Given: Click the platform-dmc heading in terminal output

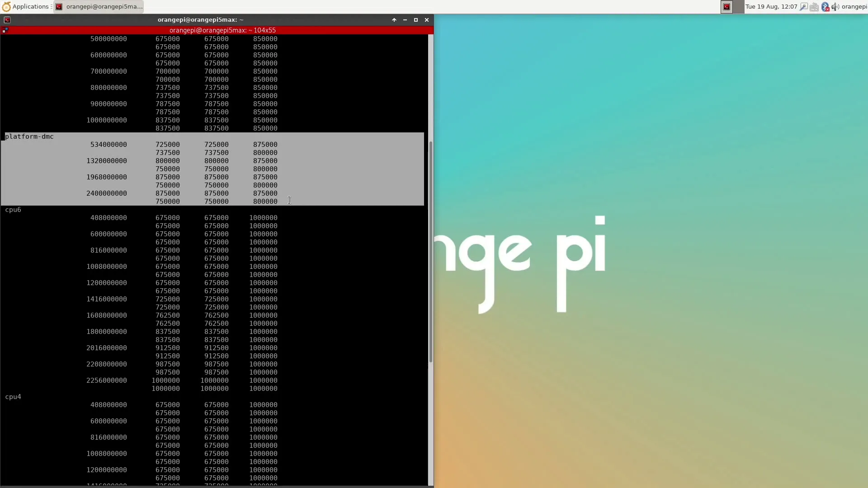Looking at the screenshot, I should [x=29, y=136].
